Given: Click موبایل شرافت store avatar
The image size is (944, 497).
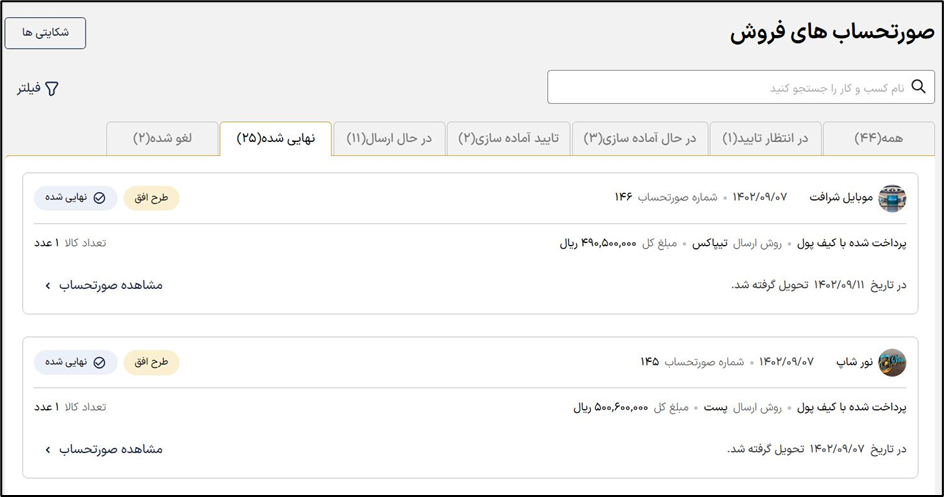Looking at the screenshot, I should [892, 198].
